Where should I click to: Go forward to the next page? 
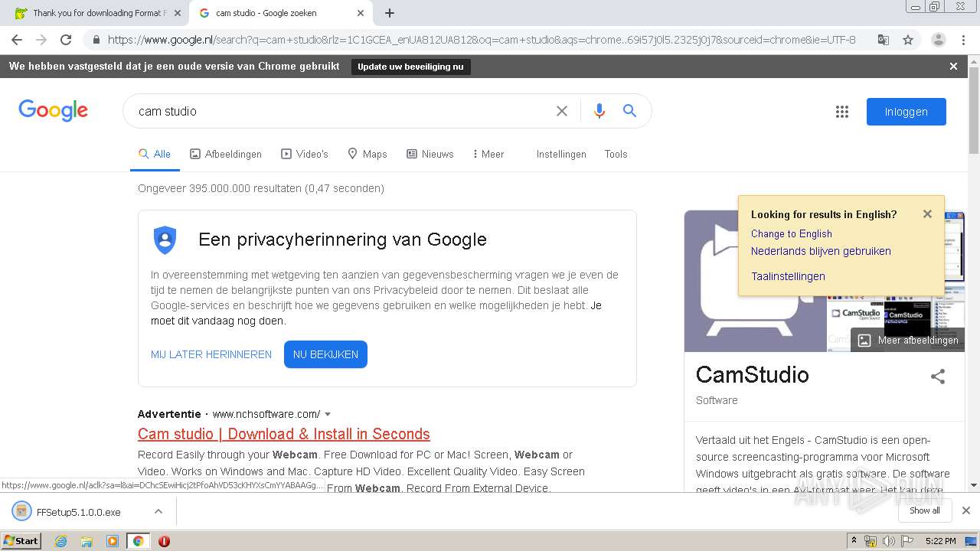[41, 40]
